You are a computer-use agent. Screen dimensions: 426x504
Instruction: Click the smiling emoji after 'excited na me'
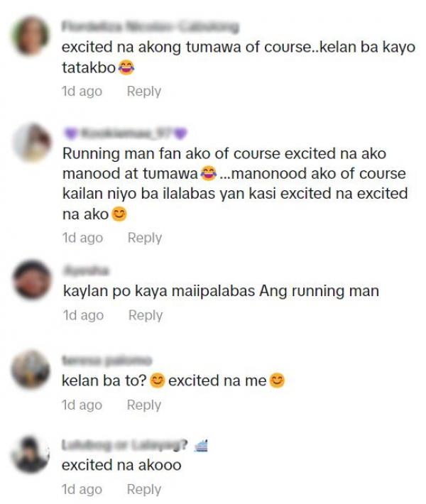click(277, 380)
